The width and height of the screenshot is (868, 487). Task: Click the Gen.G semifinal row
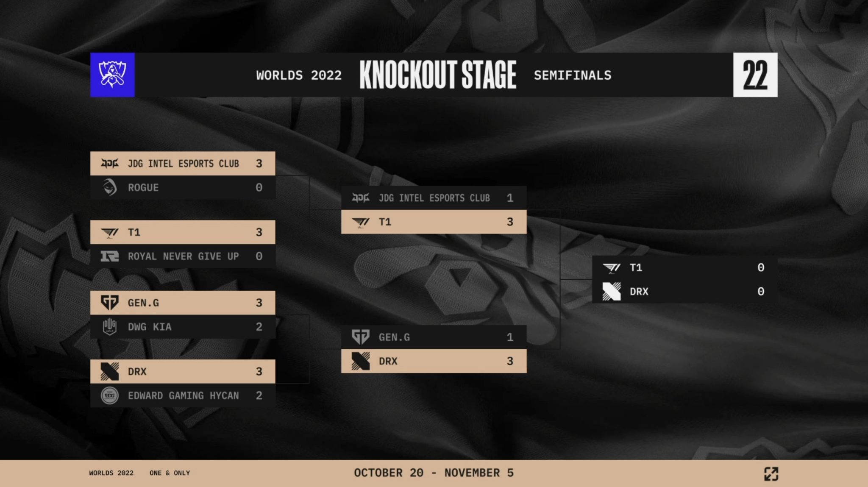pos(434,337)
